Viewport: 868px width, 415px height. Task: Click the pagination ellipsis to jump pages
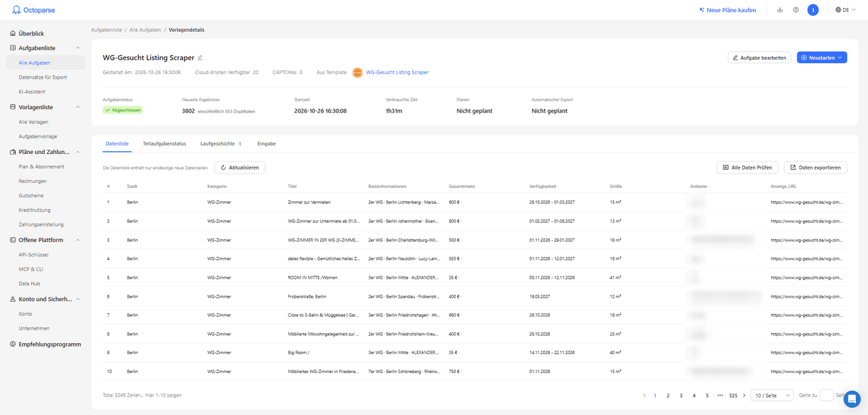pyautogui.click(x=719, y=395)
